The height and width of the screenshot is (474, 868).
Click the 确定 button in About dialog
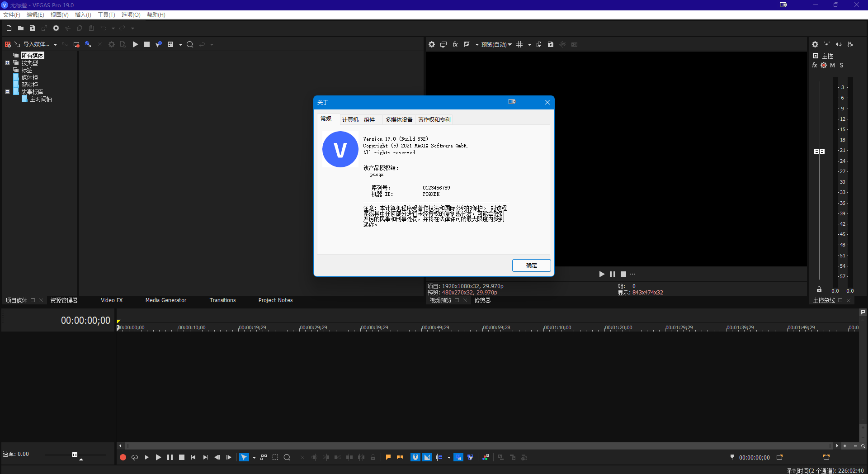[532, 265]
